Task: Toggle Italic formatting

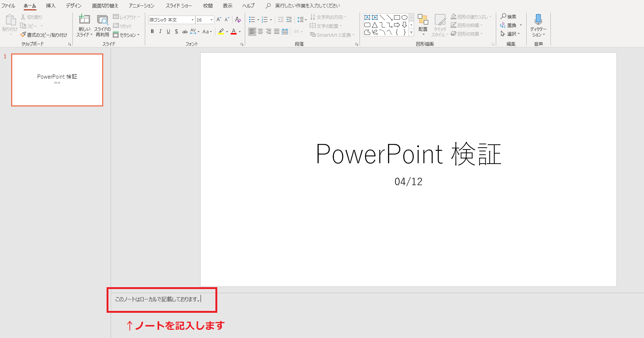Action: (160, 32)
